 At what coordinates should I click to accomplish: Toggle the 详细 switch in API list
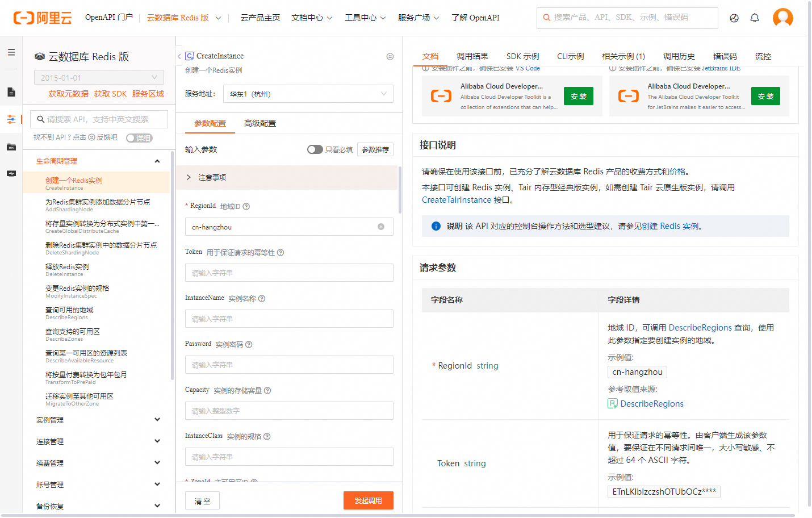coord(140,138)
